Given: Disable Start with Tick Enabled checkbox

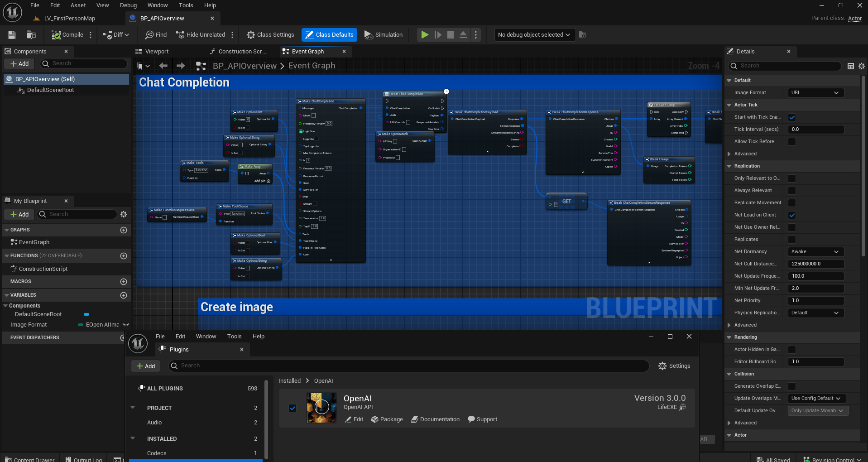Looking at the screenshot, I should [792, 117].
